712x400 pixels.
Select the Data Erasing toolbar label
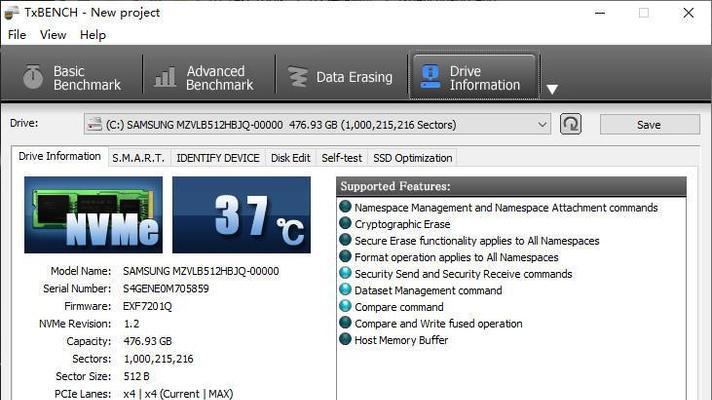click(x=354, y=77)
